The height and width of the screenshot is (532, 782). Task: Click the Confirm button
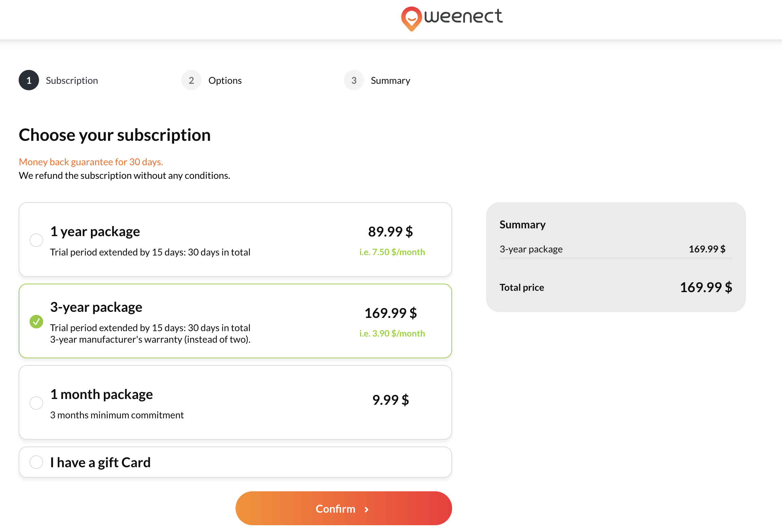(x=343, y=509)
